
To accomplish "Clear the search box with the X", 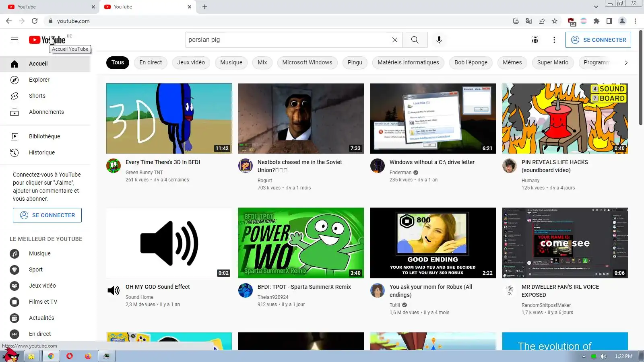I will (395, 40).
